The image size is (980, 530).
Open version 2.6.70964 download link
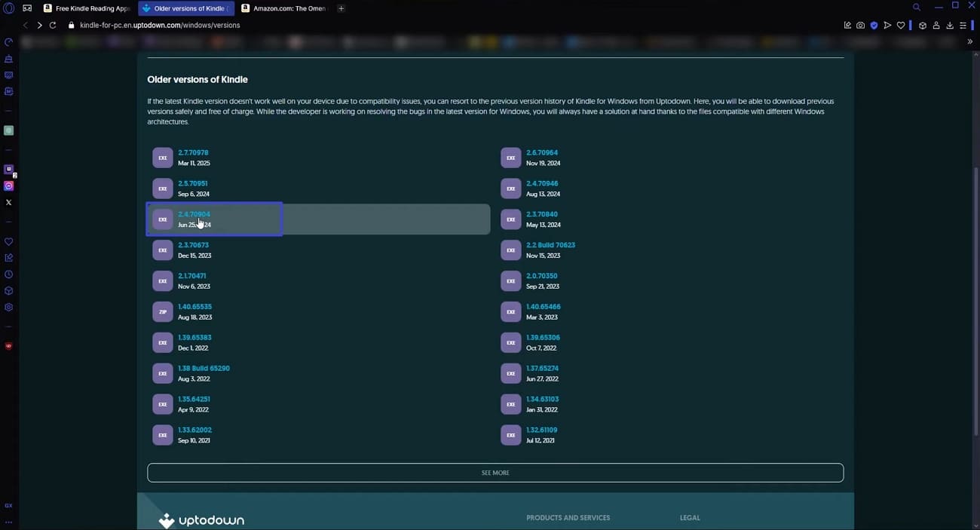[541, 152]
